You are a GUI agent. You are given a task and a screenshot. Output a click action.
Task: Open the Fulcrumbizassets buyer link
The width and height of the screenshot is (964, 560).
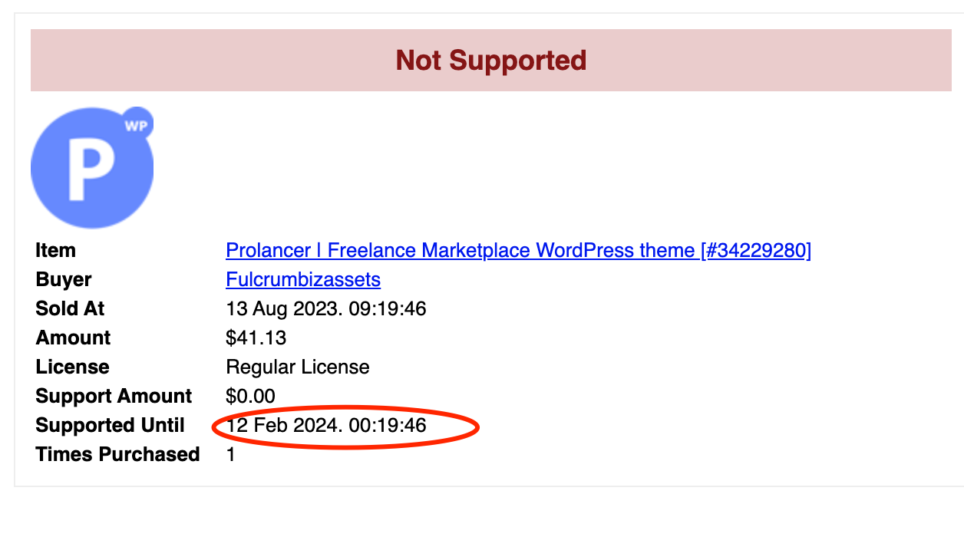click(x=303, y=279)
